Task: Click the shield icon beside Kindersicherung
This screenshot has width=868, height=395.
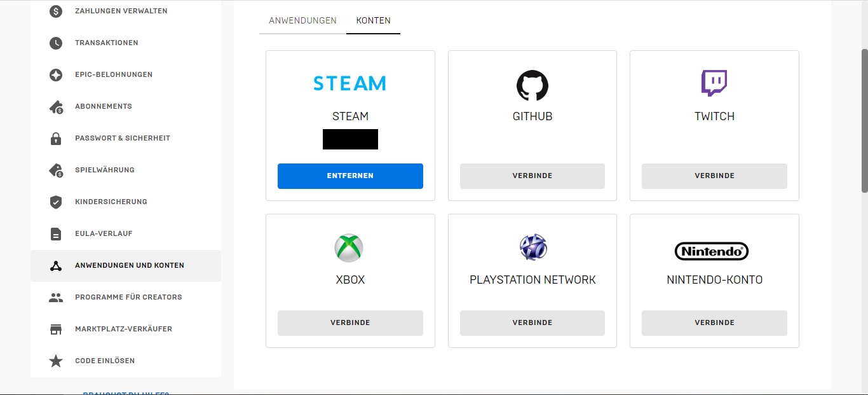Action: (x=56, y=202)
